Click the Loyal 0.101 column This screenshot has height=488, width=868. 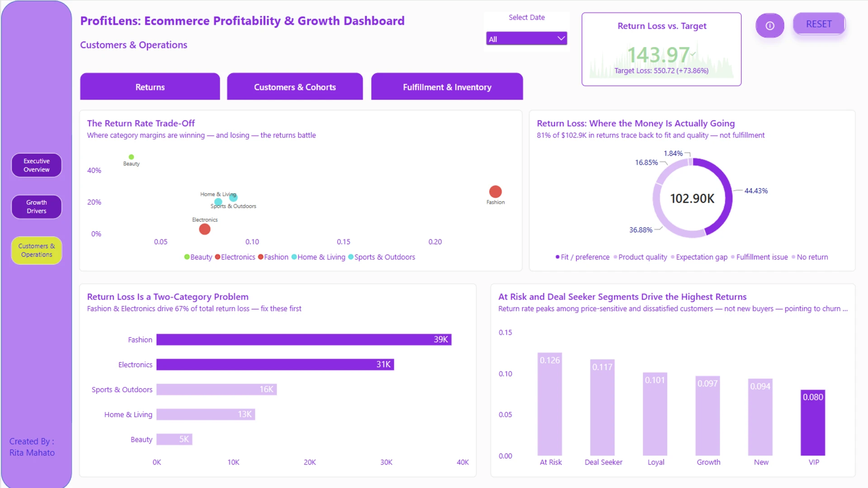[655, 414]
